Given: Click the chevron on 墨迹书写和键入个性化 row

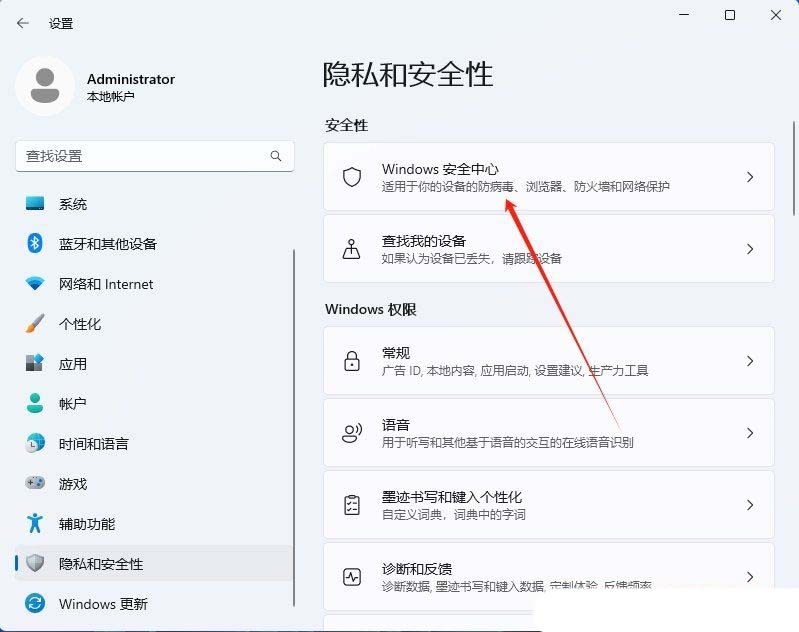Looking at the screenshot, I should click(x=750, y=505).
